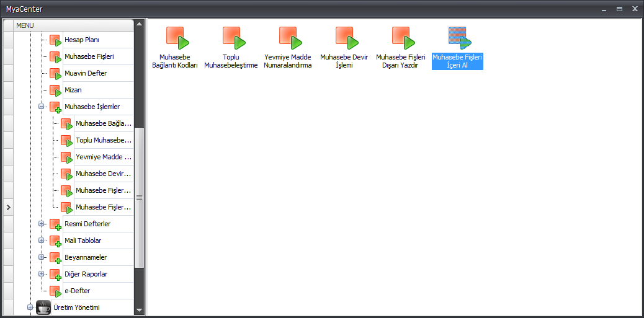Click menu tree scrollbar down arrow
Image resolution: width=644 pixels, height=318 pixels.
(x=139, y=310)
